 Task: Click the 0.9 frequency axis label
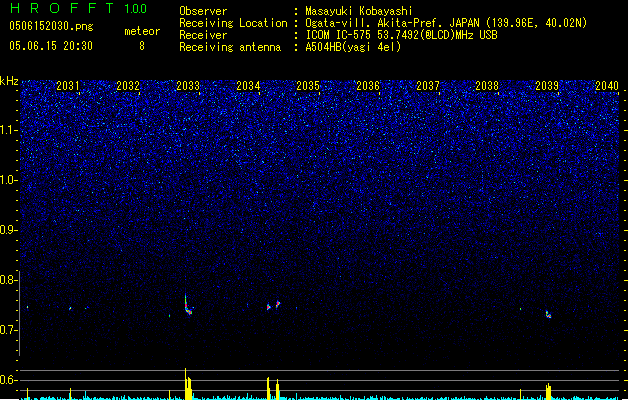pyautogui.click(x=8, y=230)
